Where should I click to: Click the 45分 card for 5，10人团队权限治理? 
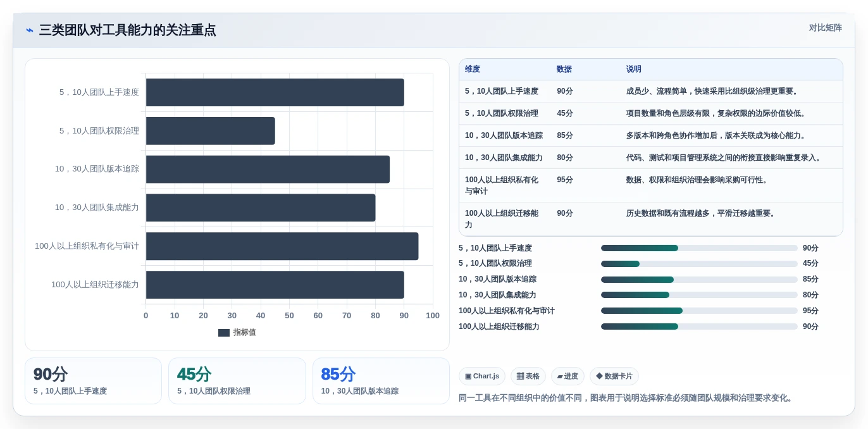(237, 381)
